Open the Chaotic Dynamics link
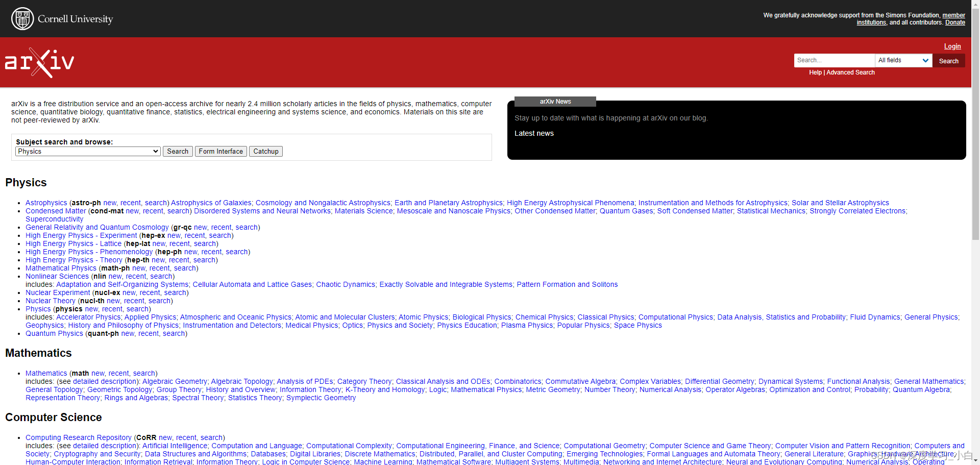 (346, 284)
